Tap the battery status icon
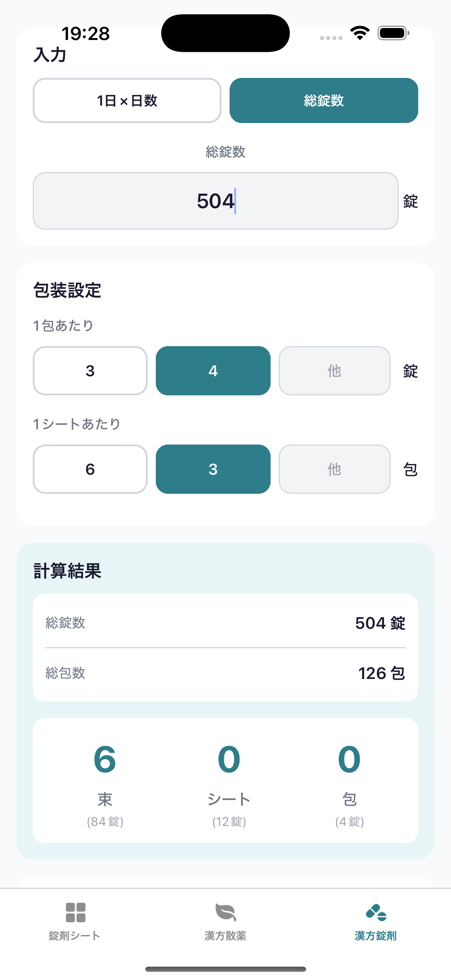The width and height of the screenshot is (451, 980). [x=393, y=33]
